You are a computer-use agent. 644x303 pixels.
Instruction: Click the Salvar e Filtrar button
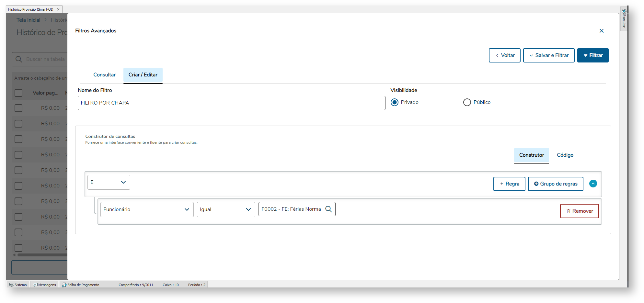[548, 55]
